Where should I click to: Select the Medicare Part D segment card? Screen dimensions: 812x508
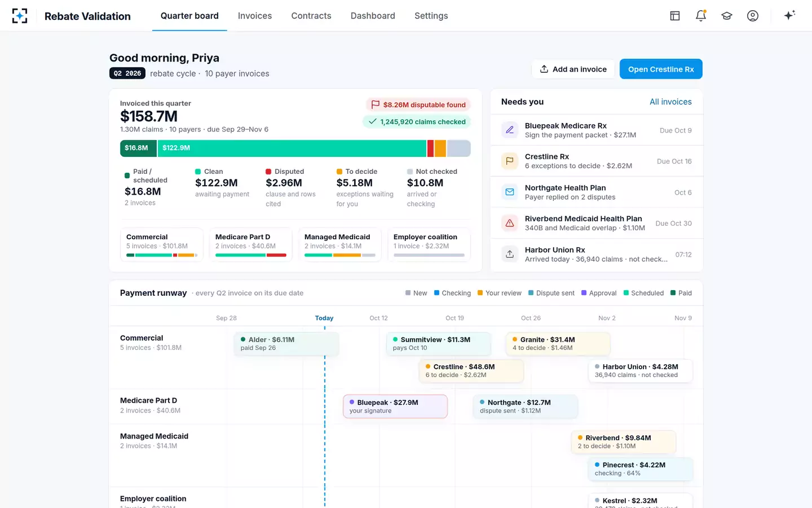(x=251, y=244)
